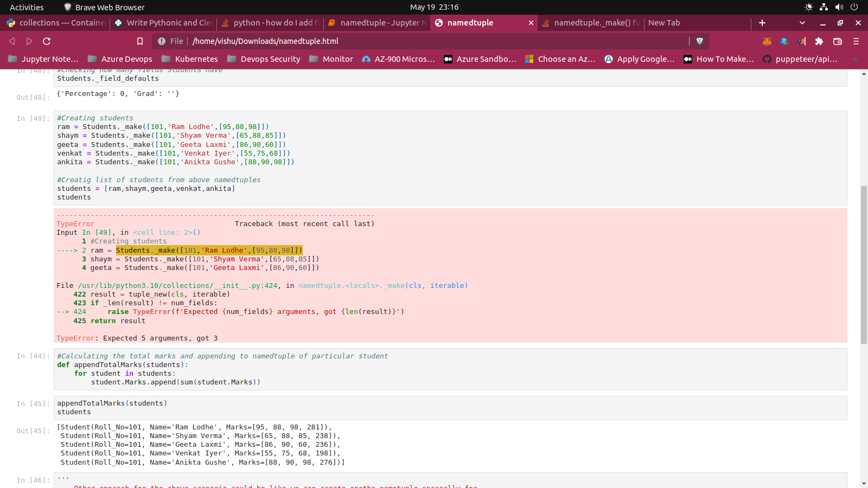
Task: Open the extensions puzzle-piece menu
Action: click(x=819, y=41)
